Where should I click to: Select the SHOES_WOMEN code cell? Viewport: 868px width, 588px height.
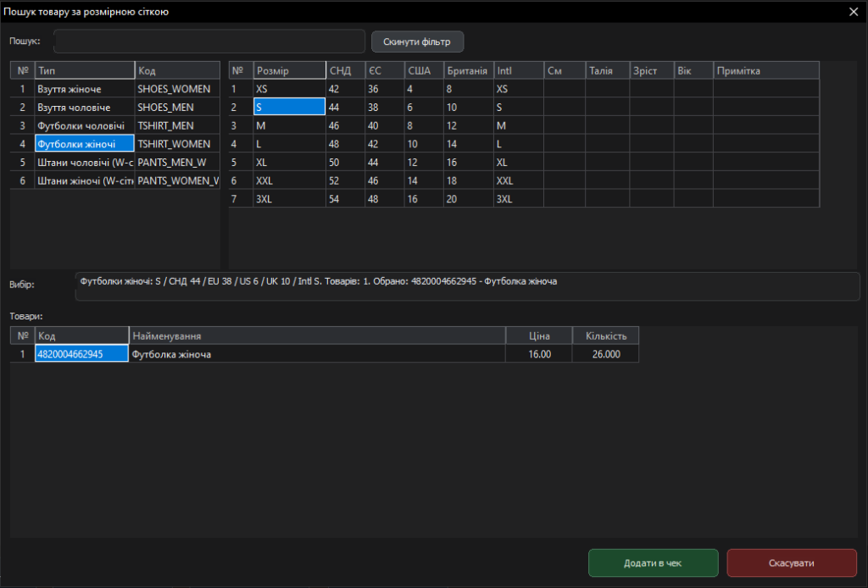point(177,88)
